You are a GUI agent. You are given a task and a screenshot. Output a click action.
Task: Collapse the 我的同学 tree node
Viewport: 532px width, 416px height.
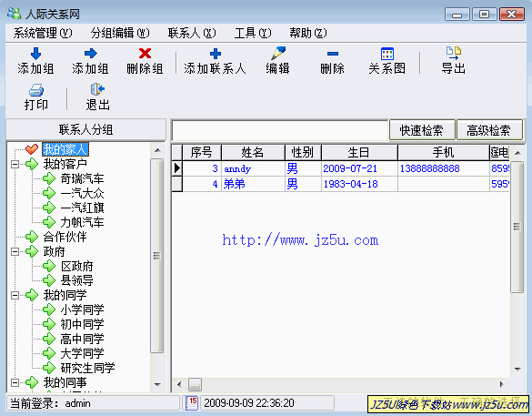[x=15, y=295]
